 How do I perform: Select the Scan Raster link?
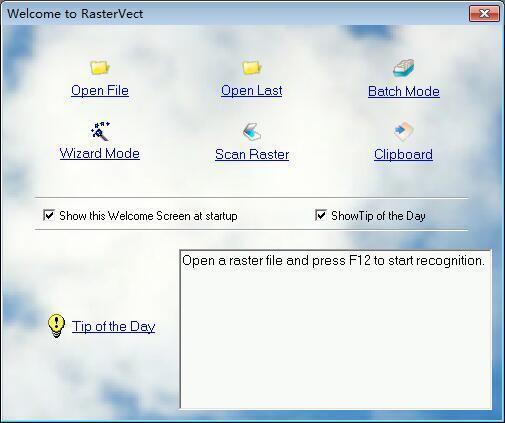(x=252, y=154)
